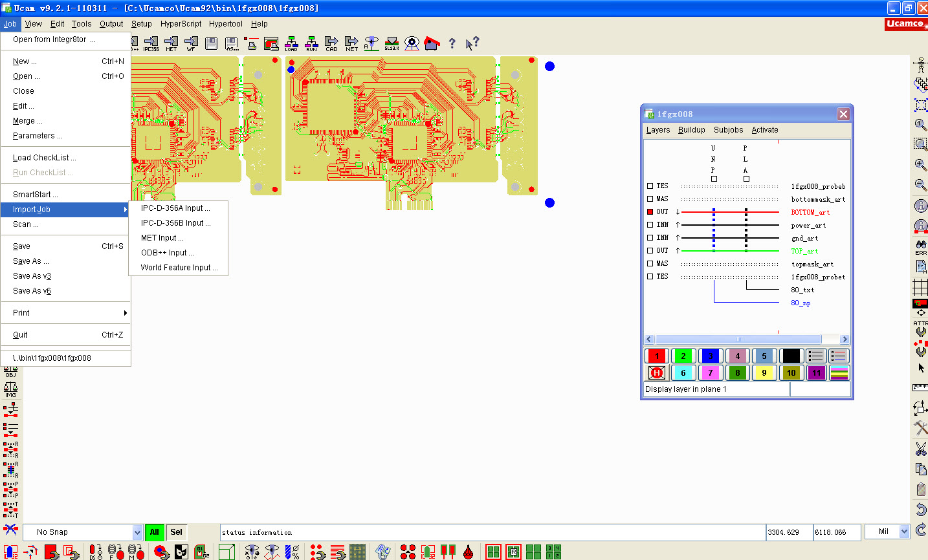Click the layer list horizontal scrollbar
Screen dimensions: 928x560
pos(738,339)
